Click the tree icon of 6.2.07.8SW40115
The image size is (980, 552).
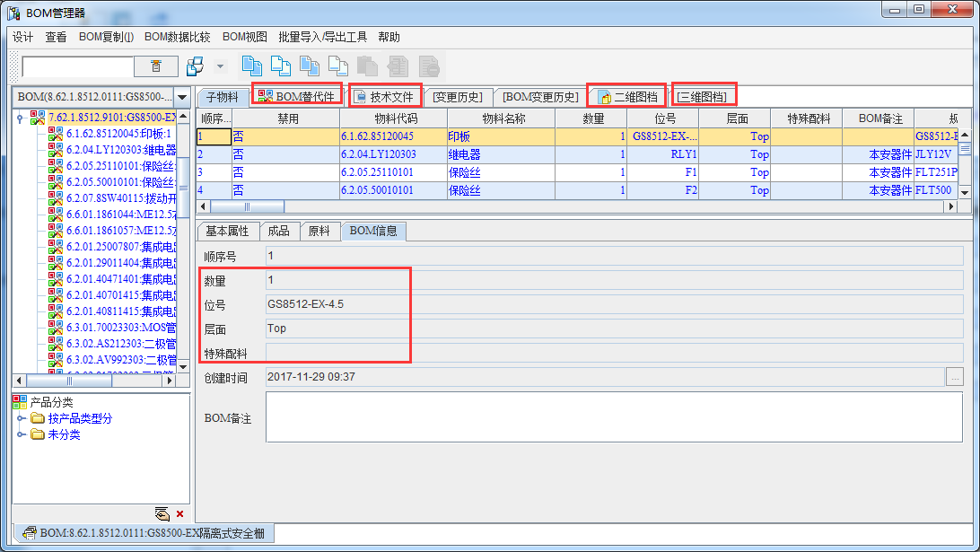click(56, 198)
